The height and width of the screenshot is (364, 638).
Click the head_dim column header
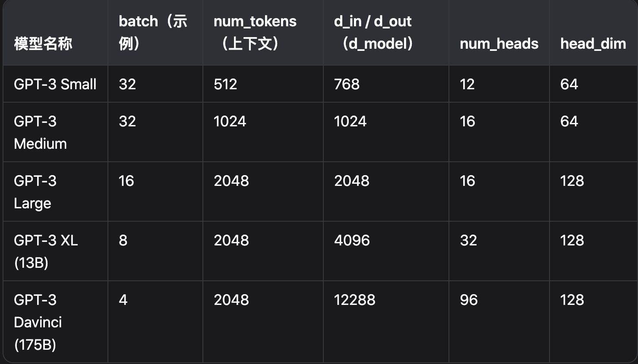tap(593, 44)
